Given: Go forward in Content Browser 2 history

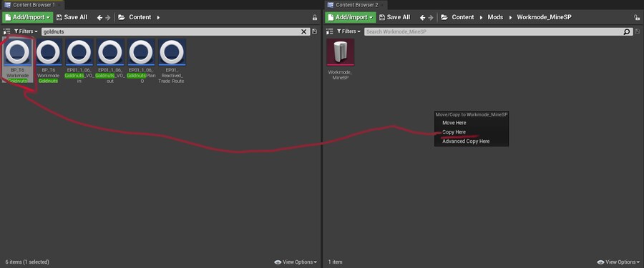Looking at the screenshot, I should (x=431, y=17).
